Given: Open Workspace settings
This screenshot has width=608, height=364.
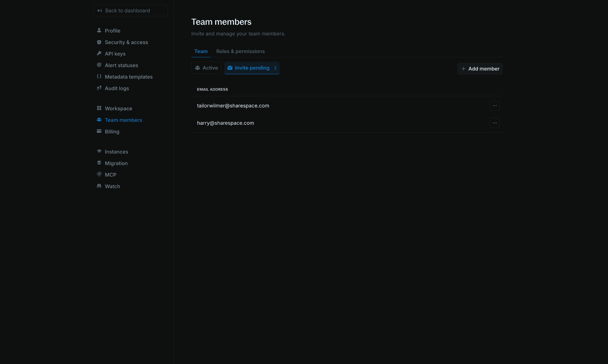Looking at the screenshot, I should pos(118,109).
